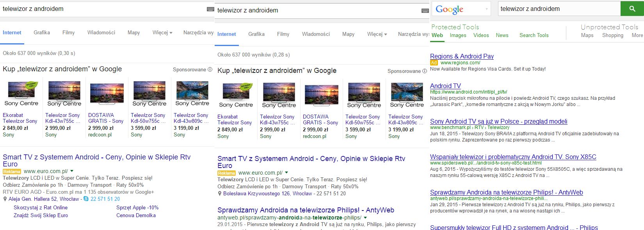The image size is (644, 230).
Task: Open Znajdź Swój Sklep Euro sitelink
Action: pyautogui.click(x=41, y=216)
